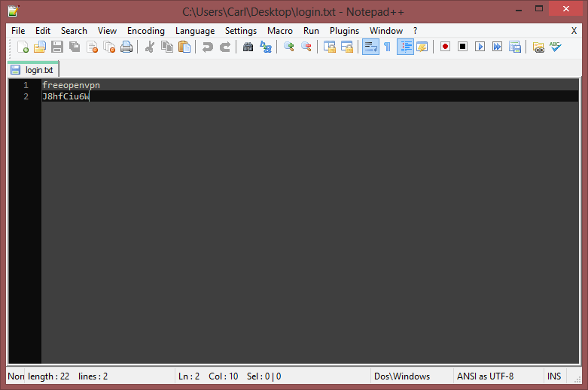
Task: Paste with the clipboard icon
Action: 184,47
